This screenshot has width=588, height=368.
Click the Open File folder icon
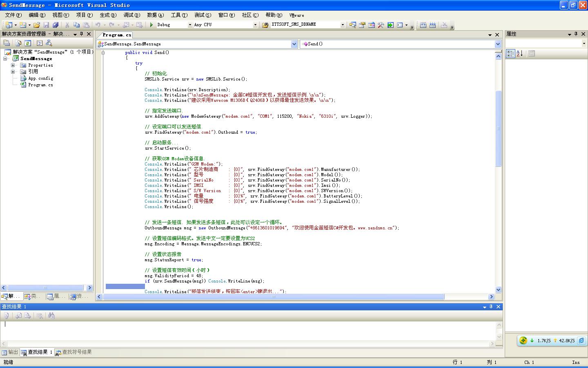37,25
